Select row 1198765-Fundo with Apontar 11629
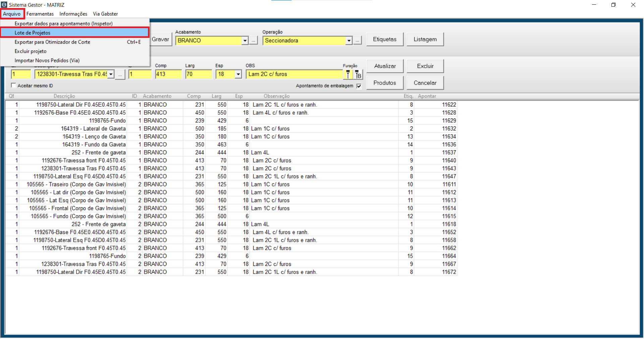This screenshot has height=339, width=644. 231,121
